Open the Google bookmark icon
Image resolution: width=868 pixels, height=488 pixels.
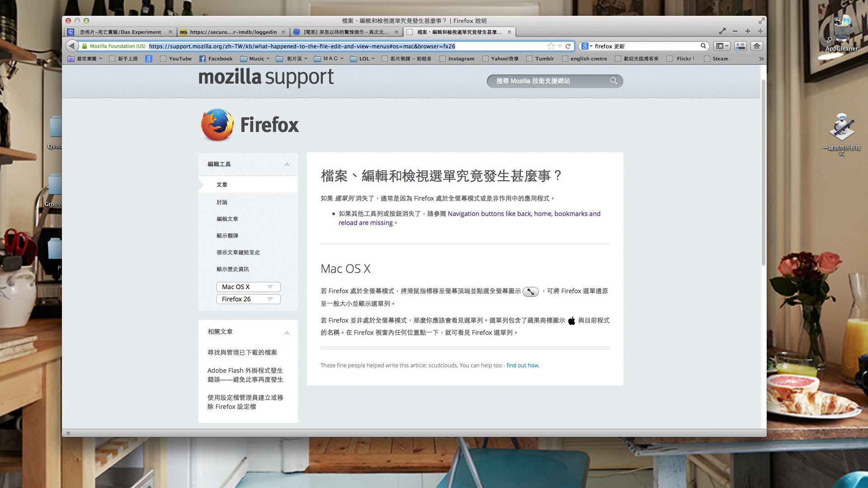point(149,59)
